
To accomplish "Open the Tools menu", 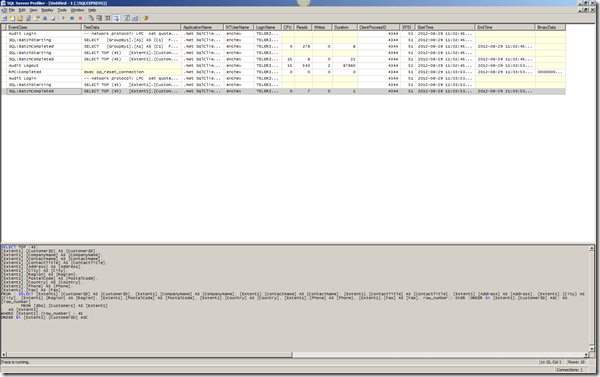I will click(x=62, y=10).
